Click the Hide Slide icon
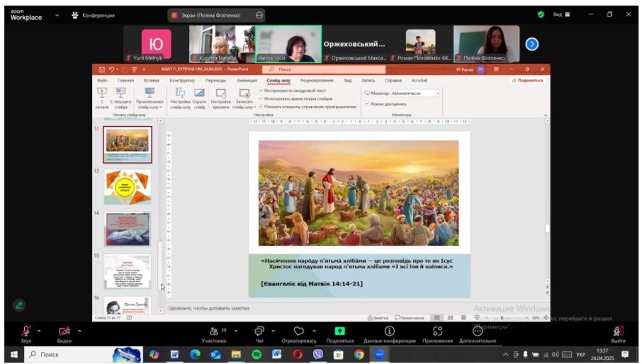 199,93
